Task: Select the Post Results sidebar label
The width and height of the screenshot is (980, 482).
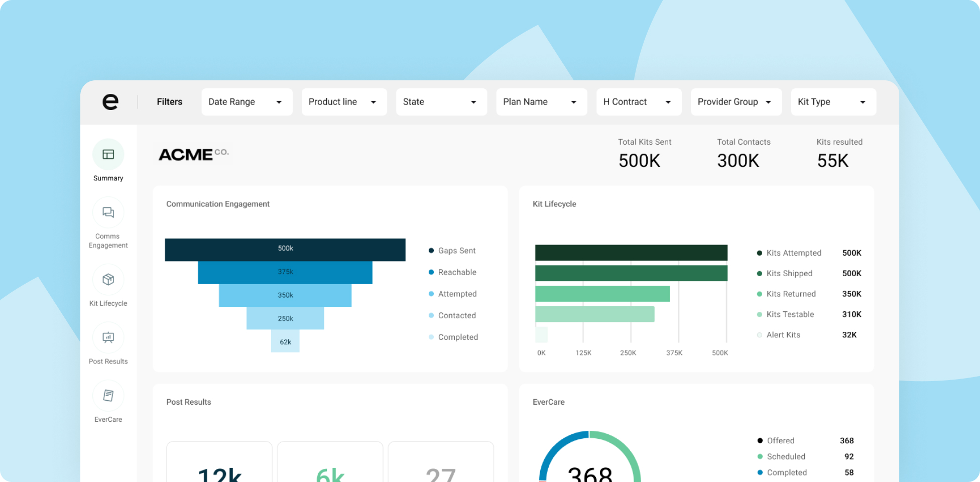Action: pyautogui.click(x=108, y=361)
